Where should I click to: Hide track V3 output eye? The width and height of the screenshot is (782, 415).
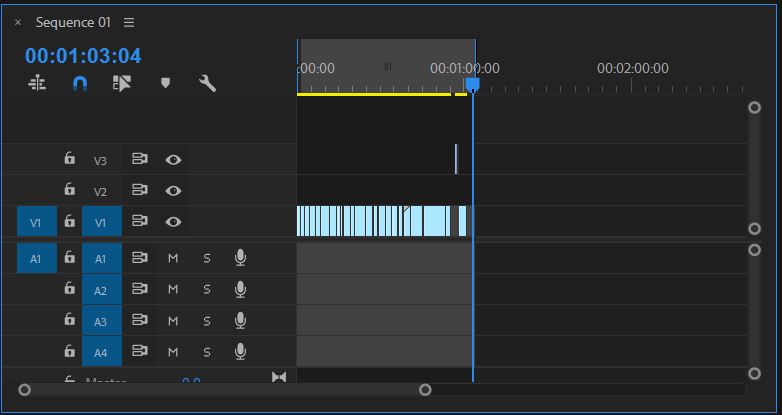pyautogui.click(x=173, y=160)
